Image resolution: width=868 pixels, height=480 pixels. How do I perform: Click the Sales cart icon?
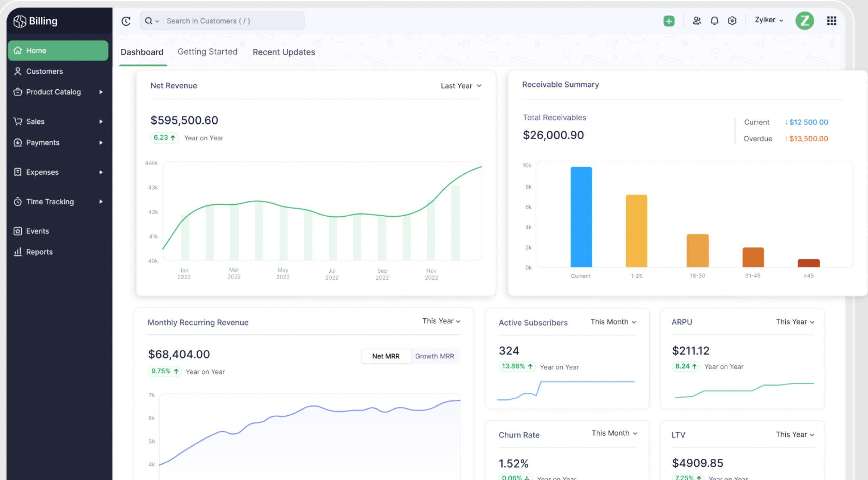click(x=18, y=121)
